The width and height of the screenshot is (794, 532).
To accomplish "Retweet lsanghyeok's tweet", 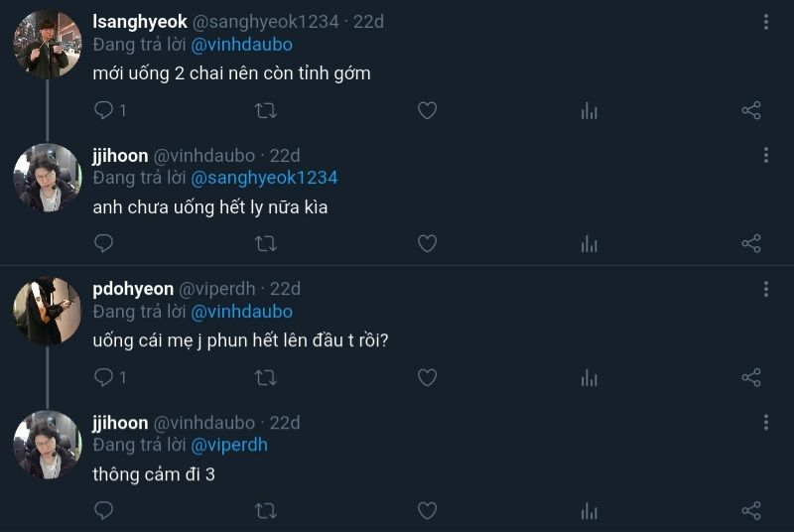I will pos(265,110).
